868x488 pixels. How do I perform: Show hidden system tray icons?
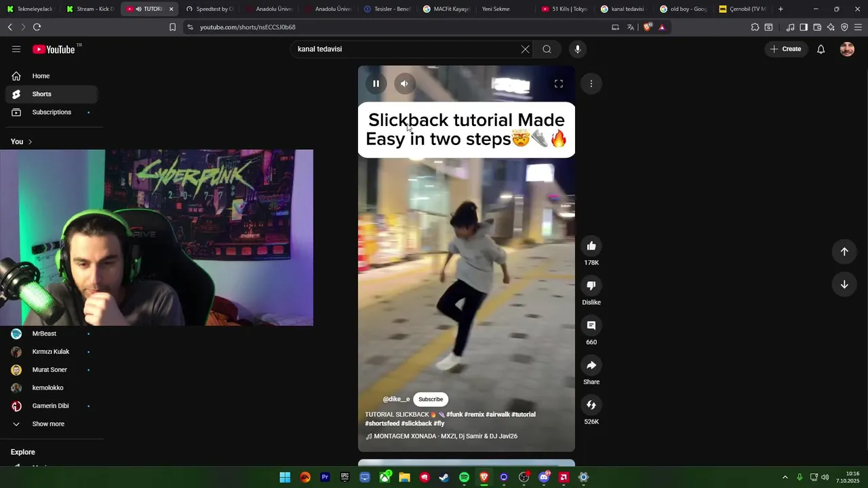pos(785,477)
